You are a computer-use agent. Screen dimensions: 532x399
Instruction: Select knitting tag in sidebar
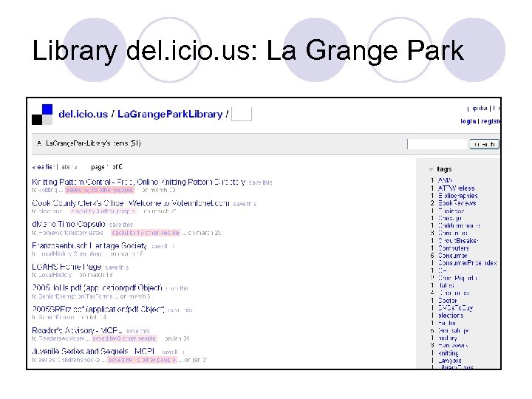click(x=448, y=353)
